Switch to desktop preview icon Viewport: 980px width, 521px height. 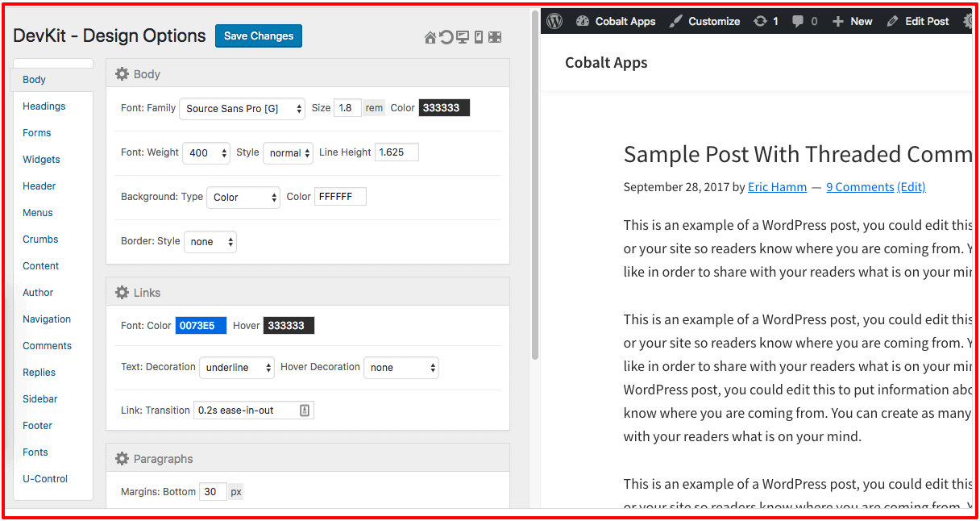(463, 38)
